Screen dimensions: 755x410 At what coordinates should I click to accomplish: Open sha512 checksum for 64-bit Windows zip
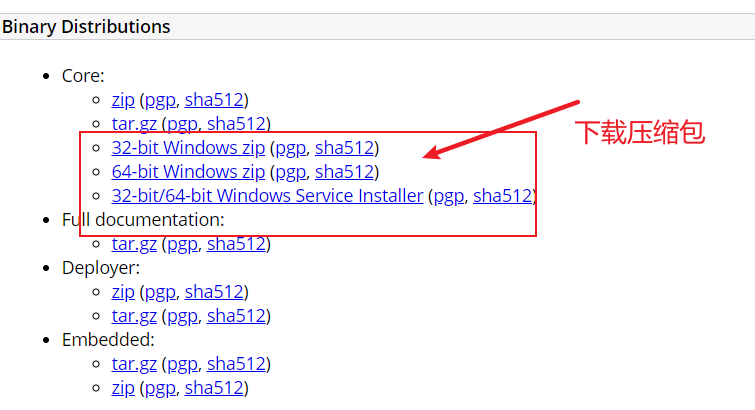click(x=344, y=172)
